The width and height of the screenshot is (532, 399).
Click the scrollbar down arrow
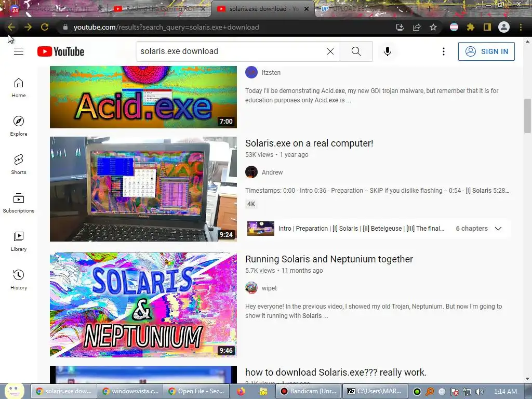(x=527, y=379)
